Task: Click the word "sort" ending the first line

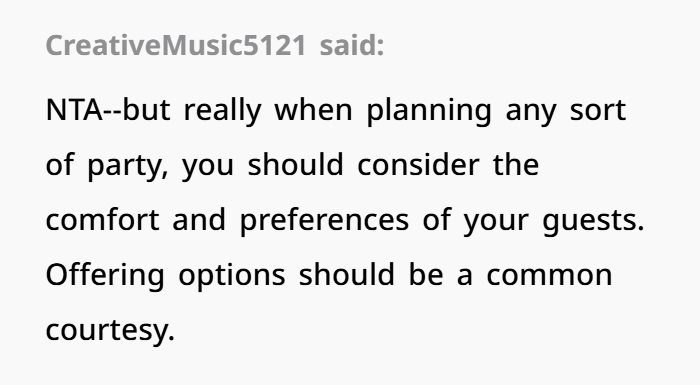Action: point(598,111)
